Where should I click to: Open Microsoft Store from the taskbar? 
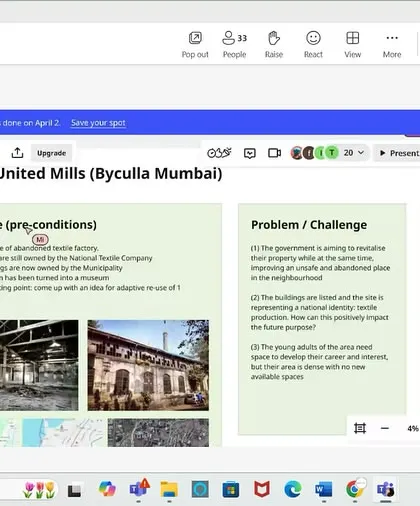[231, 490]
